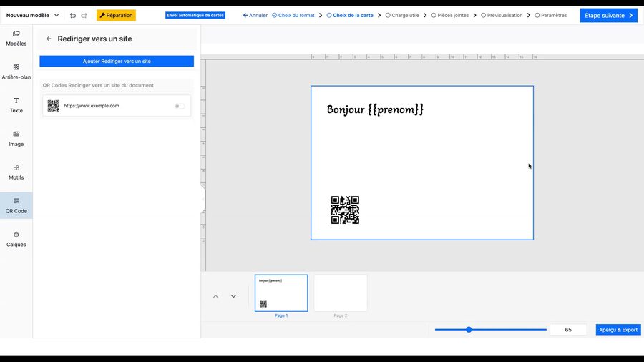
Task: Click the Étape suivante button
Action: pyautogui.click(x=609, y=15)
